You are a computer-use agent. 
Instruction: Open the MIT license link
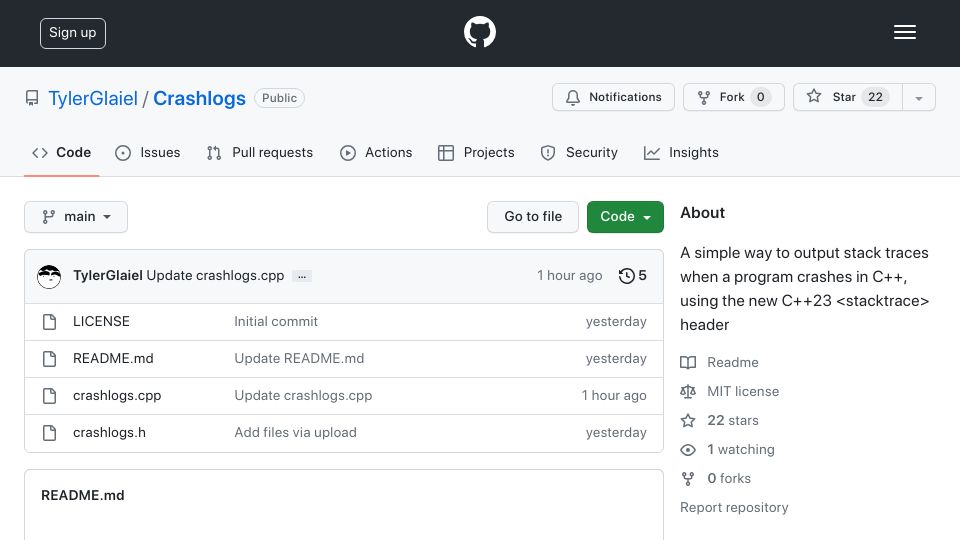[x=743, y=391]
